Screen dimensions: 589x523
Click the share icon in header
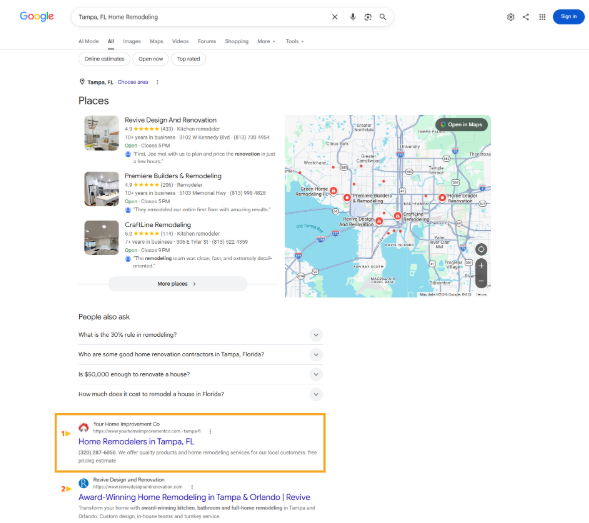pos(526,17)
